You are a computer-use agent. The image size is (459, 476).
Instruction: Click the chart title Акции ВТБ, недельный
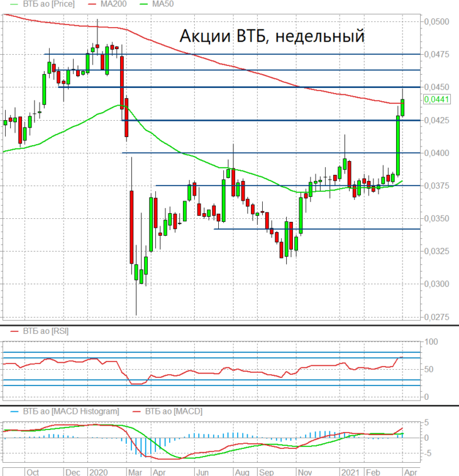272,36
